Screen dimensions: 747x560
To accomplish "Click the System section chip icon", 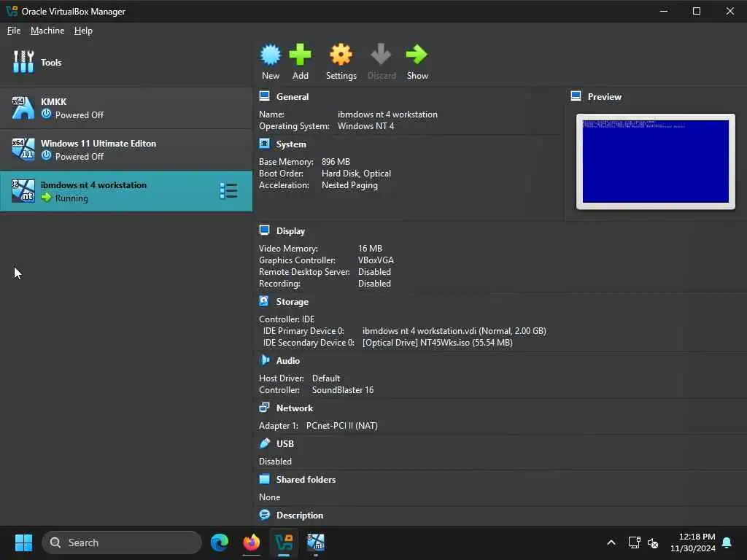I will click(264, 144).
